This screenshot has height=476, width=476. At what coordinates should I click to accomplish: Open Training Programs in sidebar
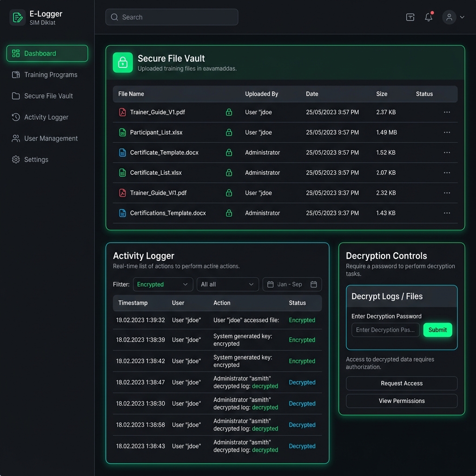point(47,75)
